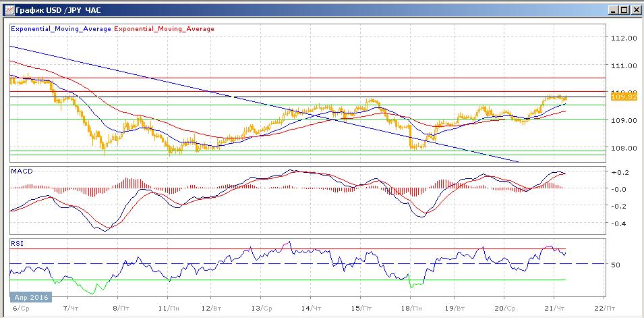The height and width of the screenshot is (318, 644).
Task: Close the USD/JPY chart window
Action: (635, 9)
